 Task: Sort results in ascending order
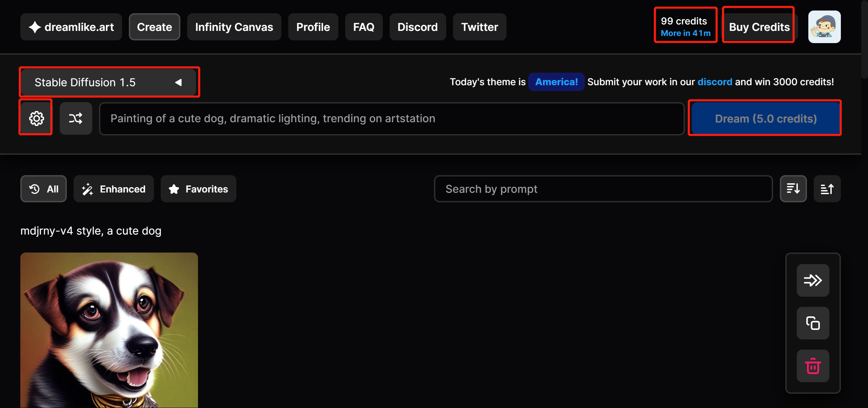point(827,189)
